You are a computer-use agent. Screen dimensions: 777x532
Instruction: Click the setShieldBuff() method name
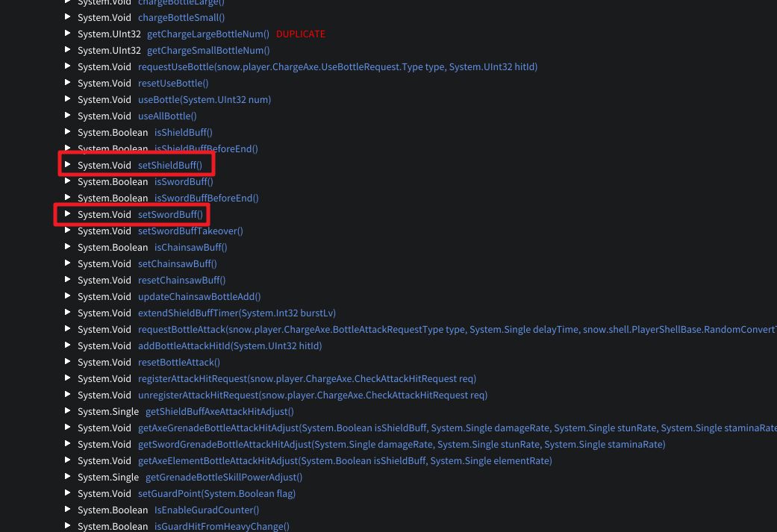pos(169,165)
